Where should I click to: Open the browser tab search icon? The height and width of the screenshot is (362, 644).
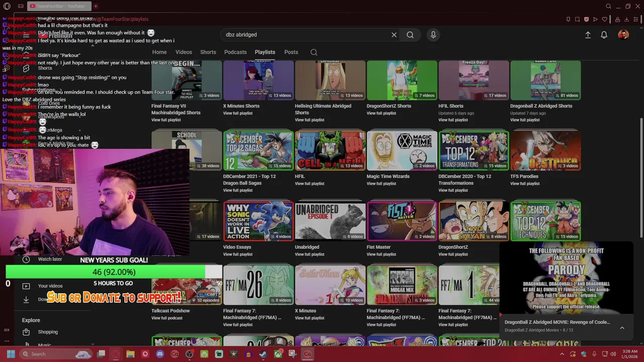[x=608, y=6]
